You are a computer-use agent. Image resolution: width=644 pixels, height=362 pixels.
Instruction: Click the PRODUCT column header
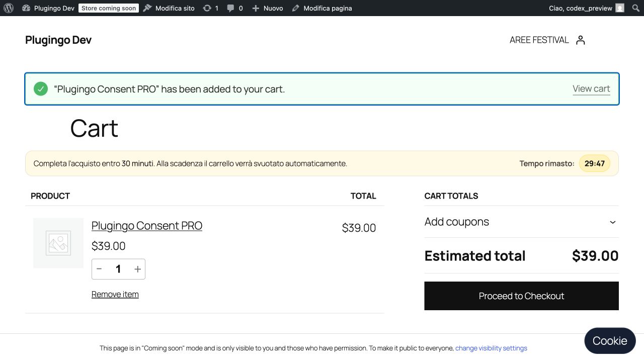[50, 196]
